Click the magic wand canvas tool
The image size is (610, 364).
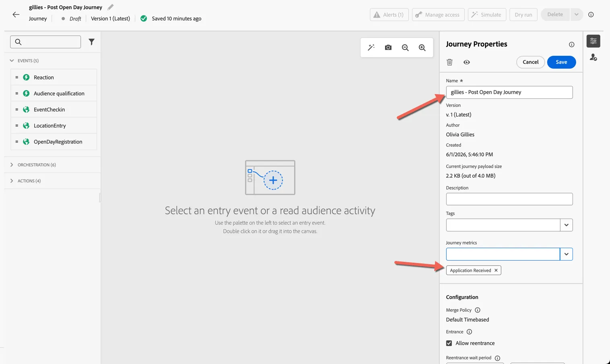(x=371, y=47)
